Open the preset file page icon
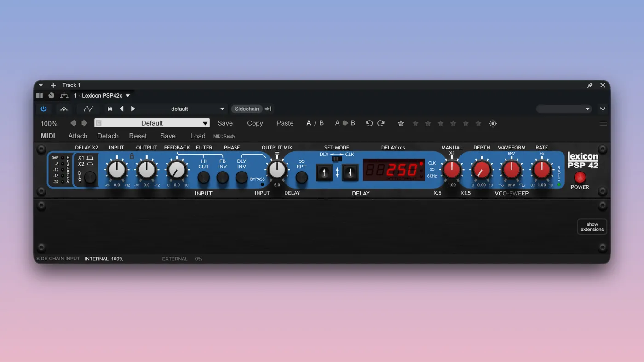The image size is (644, 362). pos(109,109)
